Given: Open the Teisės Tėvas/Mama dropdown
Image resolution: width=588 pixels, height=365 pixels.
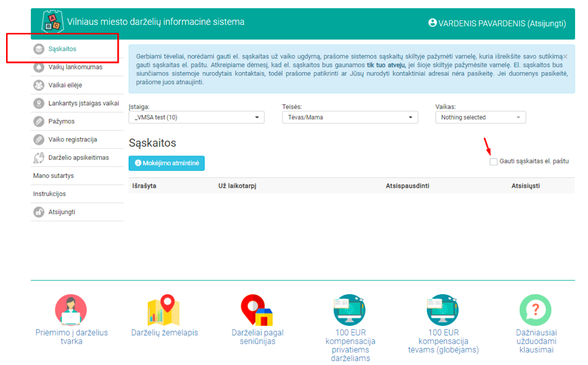Looking at the screenshot, I should (350, 118).
